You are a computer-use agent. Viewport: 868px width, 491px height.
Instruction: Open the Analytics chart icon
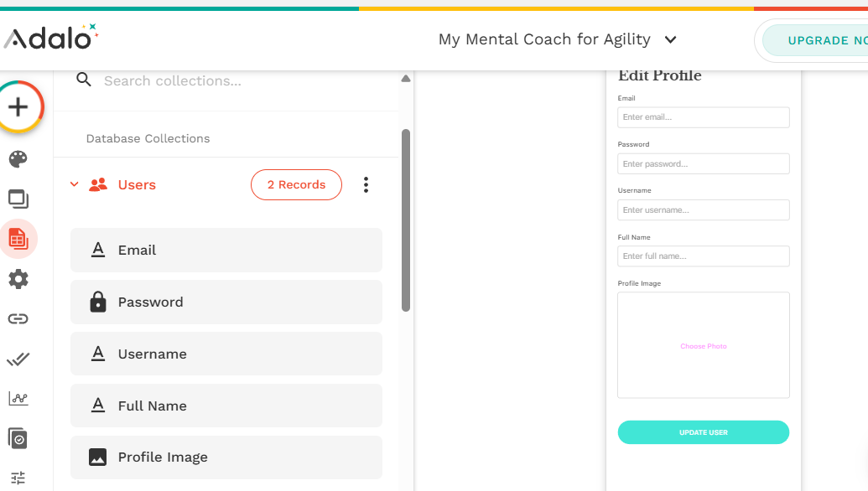(x=18, y=398)
